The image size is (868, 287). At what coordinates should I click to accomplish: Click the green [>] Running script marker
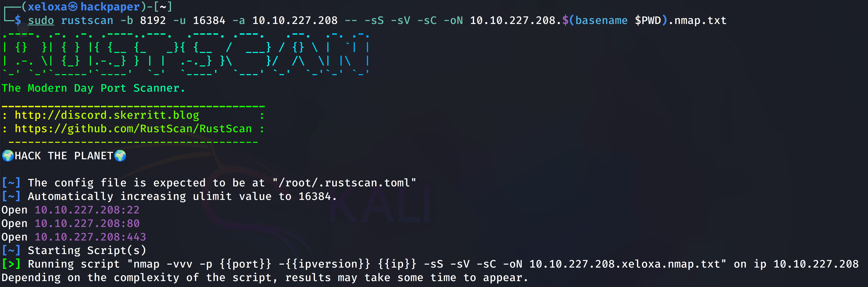point(11,264)
